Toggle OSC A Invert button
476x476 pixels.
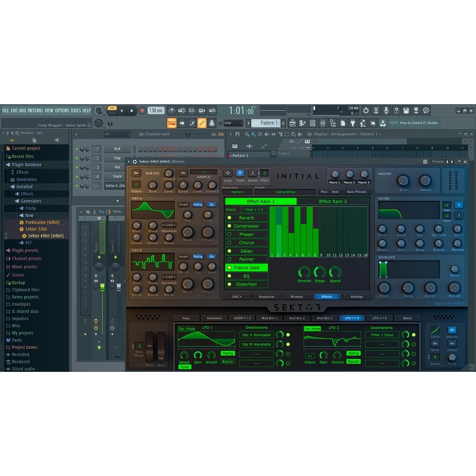[183, 205]
